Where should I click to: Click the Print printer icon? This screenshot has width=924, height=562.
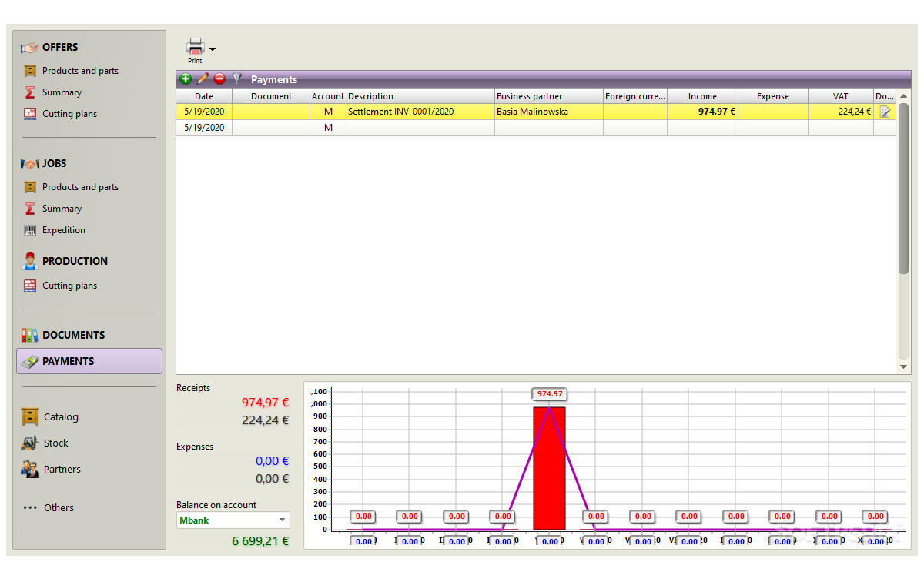pos(196,47)
